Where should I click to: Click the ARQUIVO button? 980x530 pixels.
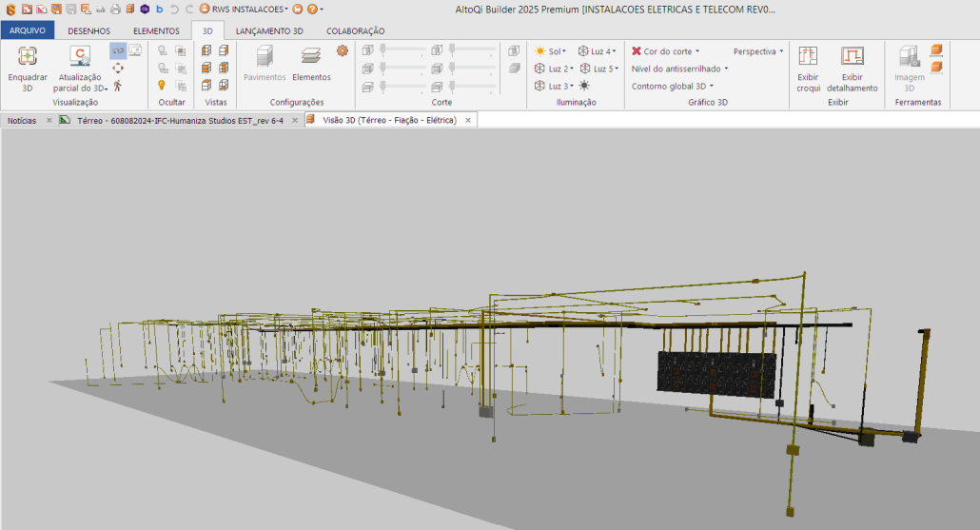28,30
